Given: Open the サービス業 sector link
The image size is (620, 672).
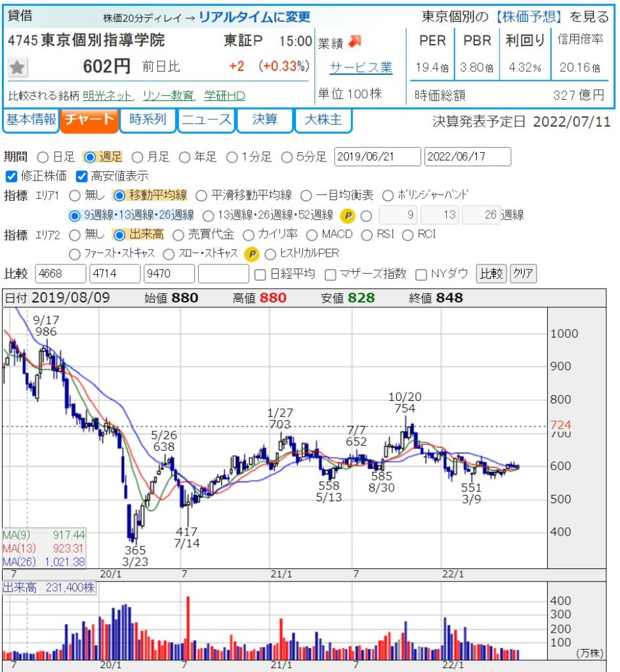Looking at the screenshot, I should click(360, 68).
